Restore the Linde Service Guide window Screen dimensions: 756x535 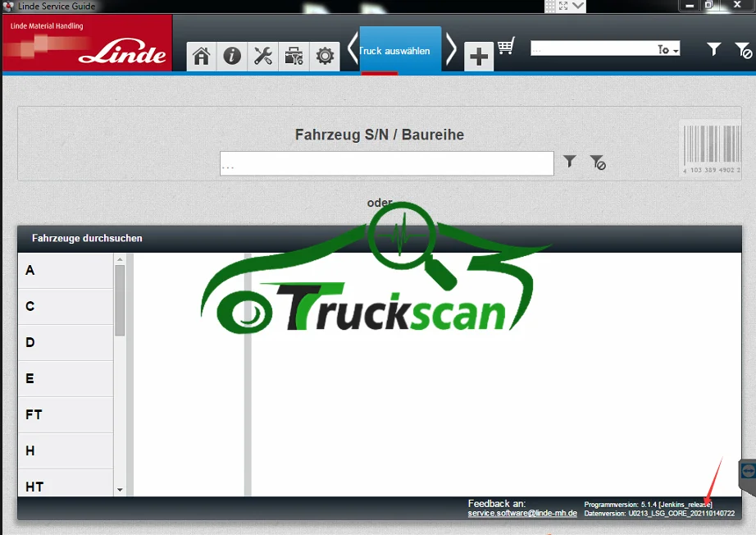709,5
